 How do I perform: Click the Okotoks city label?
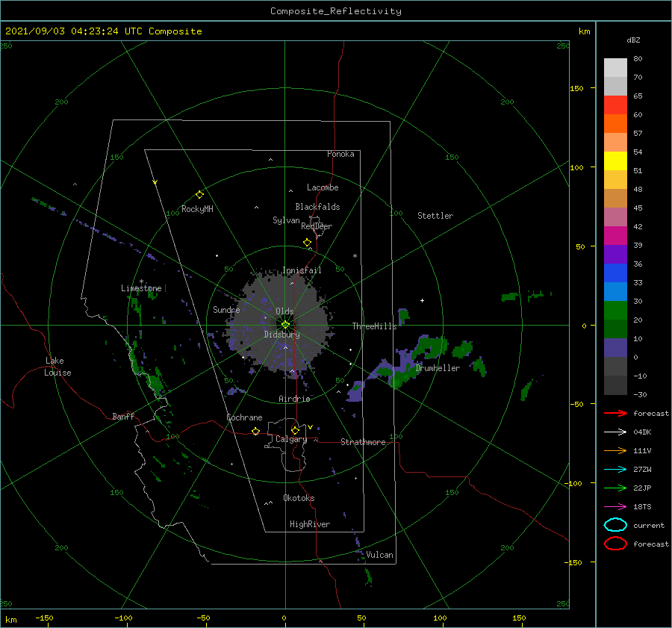[299, 498]
